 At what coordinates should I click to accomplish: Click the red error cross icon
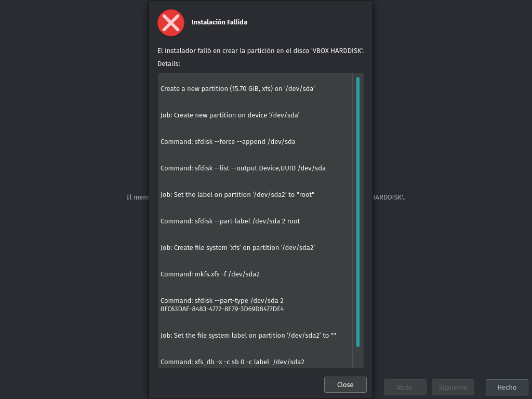click(x=171, y=23)
